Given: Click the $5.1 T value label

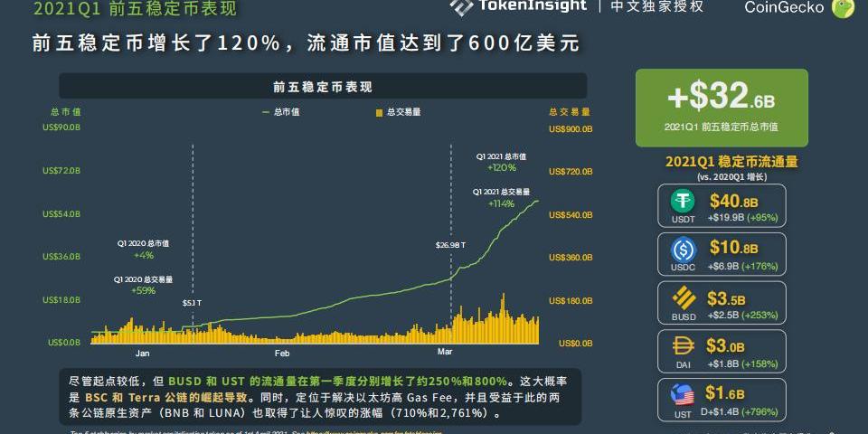Looking at the screenshot, I should 192,304.
